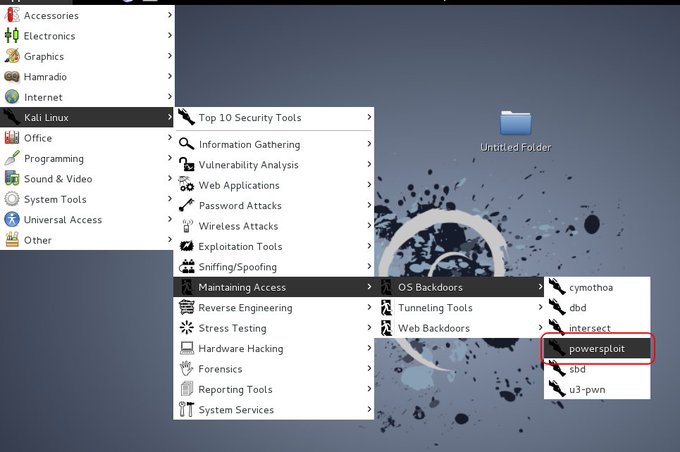Click the Vulnerability Analysis label
Screen dimensions: 680x452
coord(248,165)
